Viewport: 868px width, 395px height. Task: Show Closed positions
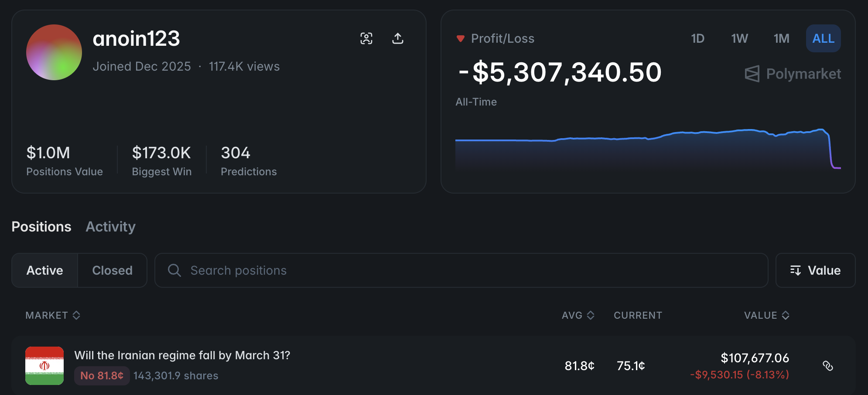click(112, 270)
